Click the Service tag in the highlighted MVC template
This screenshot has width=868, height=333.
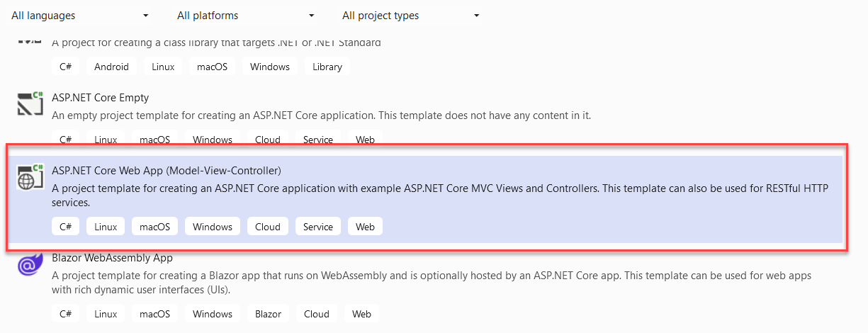pyautogui.click(x=317, y=227)
